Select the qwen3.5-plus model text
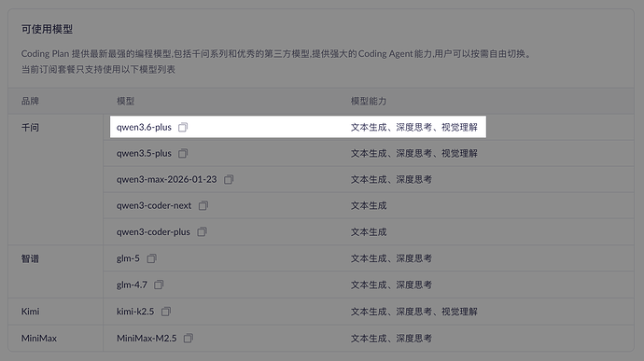The height and width of the screenshot is (361, 644). [x=144, y=154]
